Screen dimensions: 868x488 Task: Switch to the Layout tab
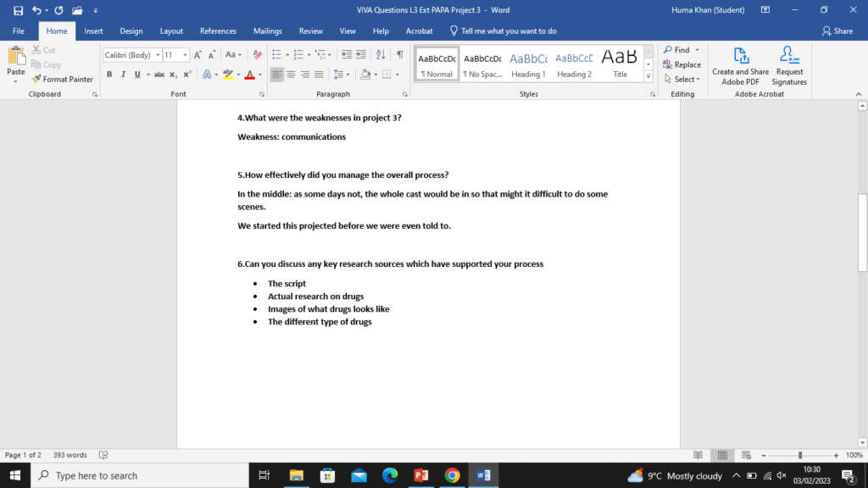tap(171, 30)
